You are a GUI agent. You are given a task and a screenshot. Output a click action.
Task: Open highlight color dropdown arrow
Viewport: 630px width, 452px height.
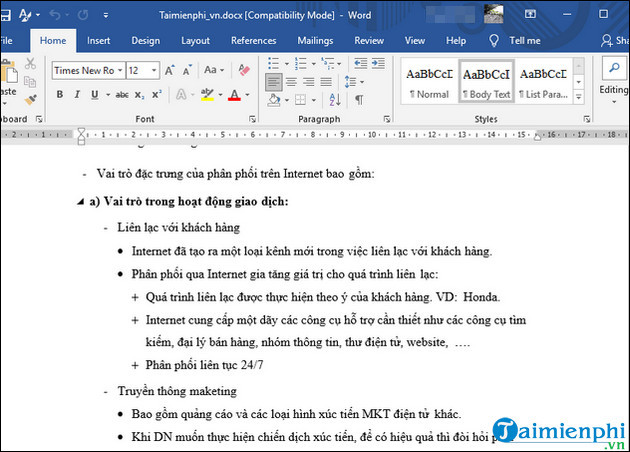tap(220, 95)
